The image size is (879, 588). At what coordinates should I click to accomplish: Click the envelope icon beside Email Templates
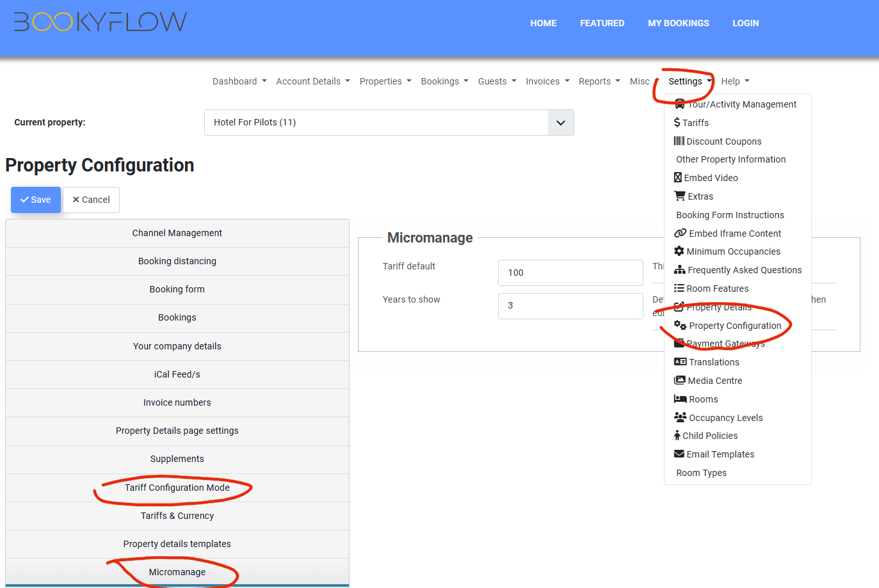pyautogui.click(x=679, y=454)
